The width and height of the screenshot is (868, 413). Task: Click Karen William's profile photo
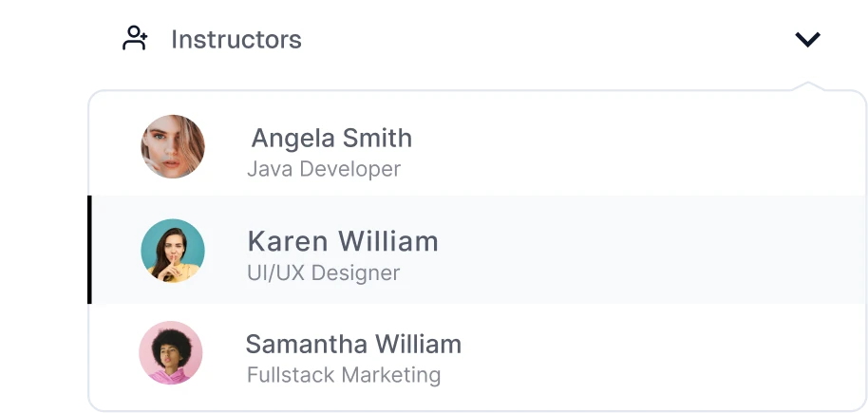(x=173, y=251)
